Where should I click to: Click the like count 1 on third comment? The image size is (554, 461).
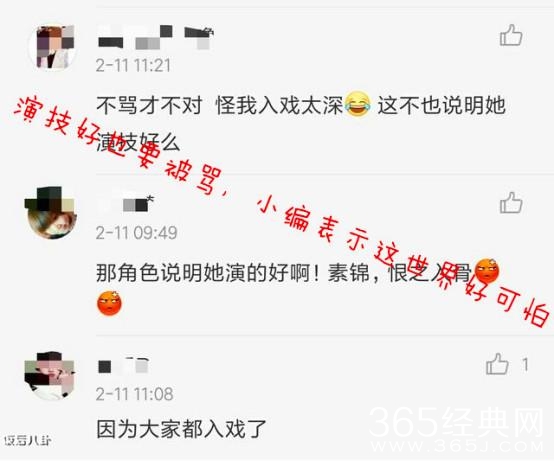pyautogui.click(x=525, y=364)
